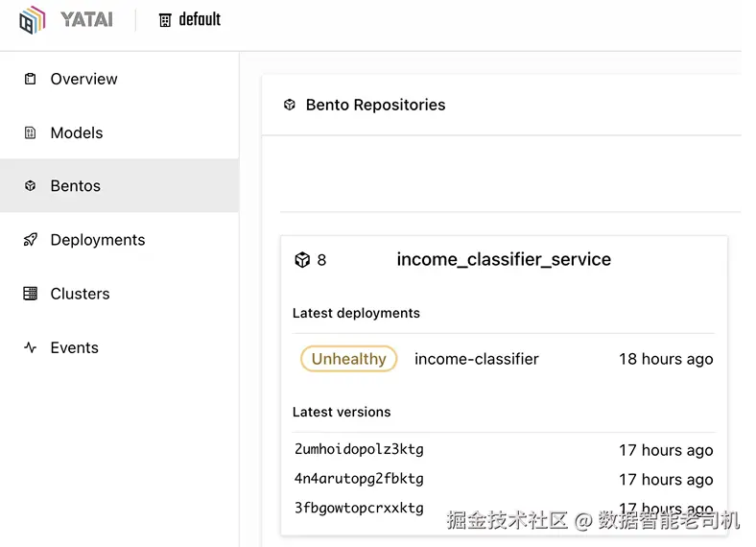This screenshot has height=547, width=756.
Task: Show the Events page
Action: [74, 347]
